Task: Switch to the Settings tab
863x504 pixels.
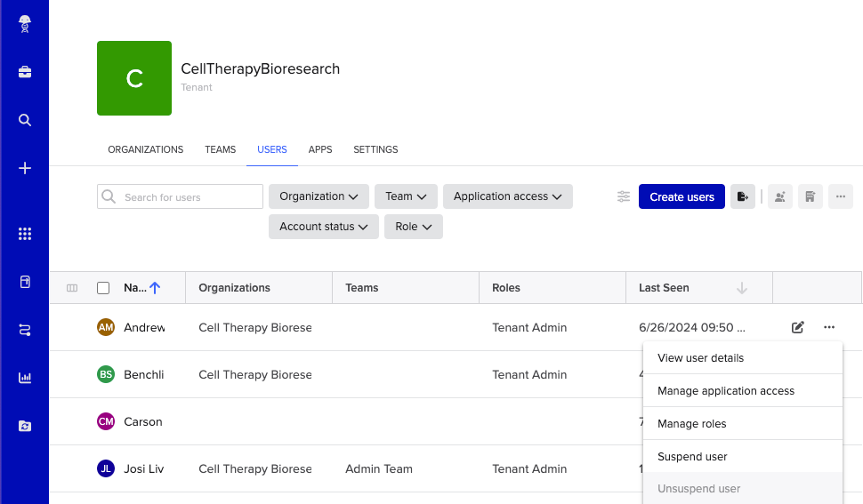Action: (375, 149)
